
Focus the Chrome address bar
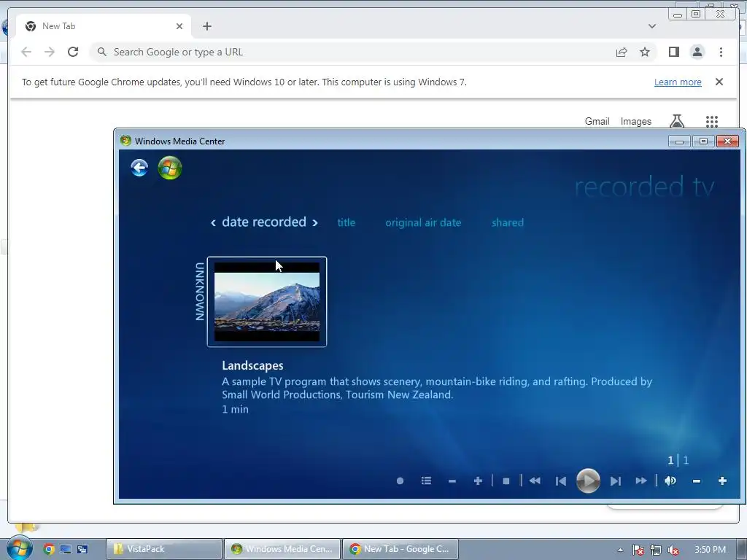tap(352, 52)
